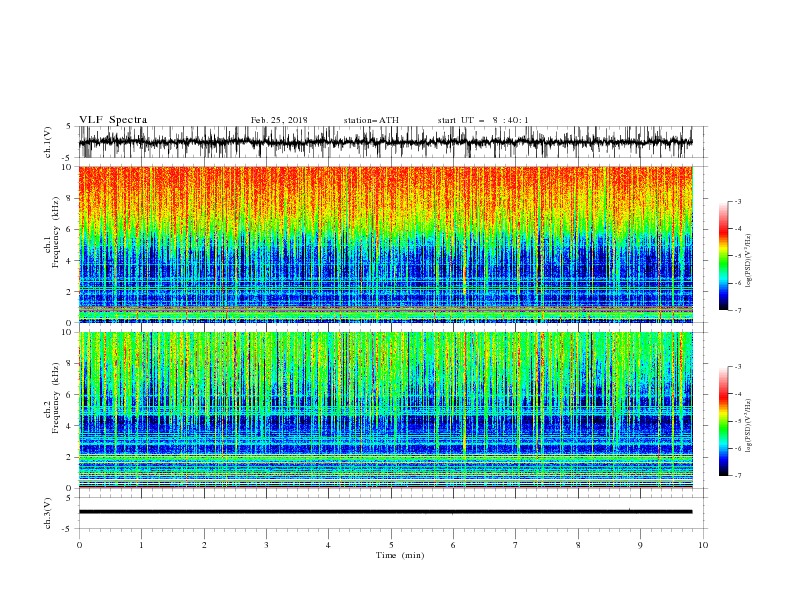Click the ch.2 spectrogram panel
This screenshot has height=612, width=792.
coord(386,410)
